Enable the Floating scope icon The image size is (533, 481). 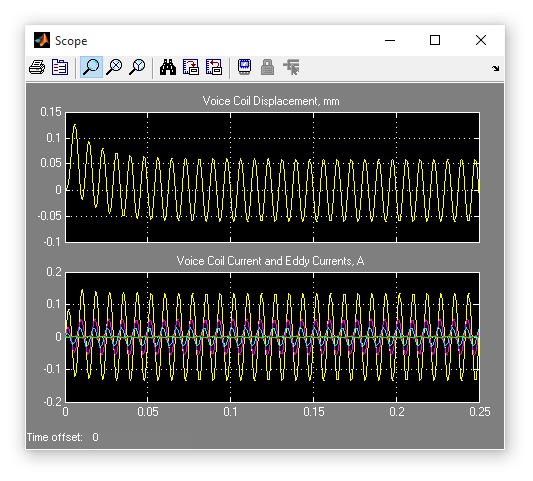pyautogui.click(x=244, y=67)
